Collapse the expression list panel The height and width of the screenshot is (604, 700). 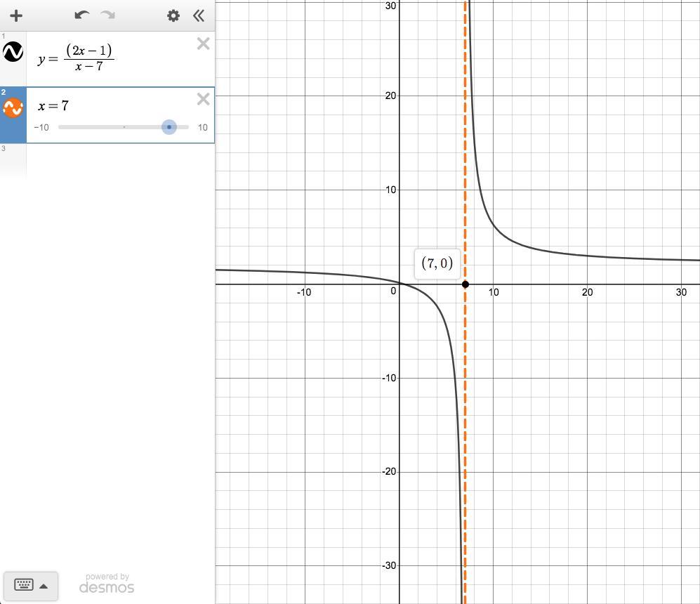[x=199, y=16]
